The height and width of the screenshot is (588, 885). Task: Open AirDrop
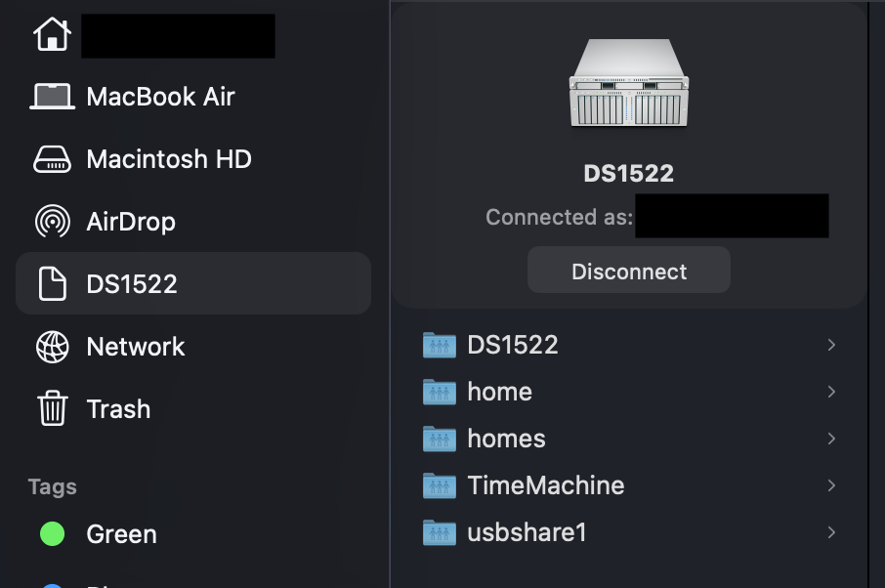click(x=132, y=222)
